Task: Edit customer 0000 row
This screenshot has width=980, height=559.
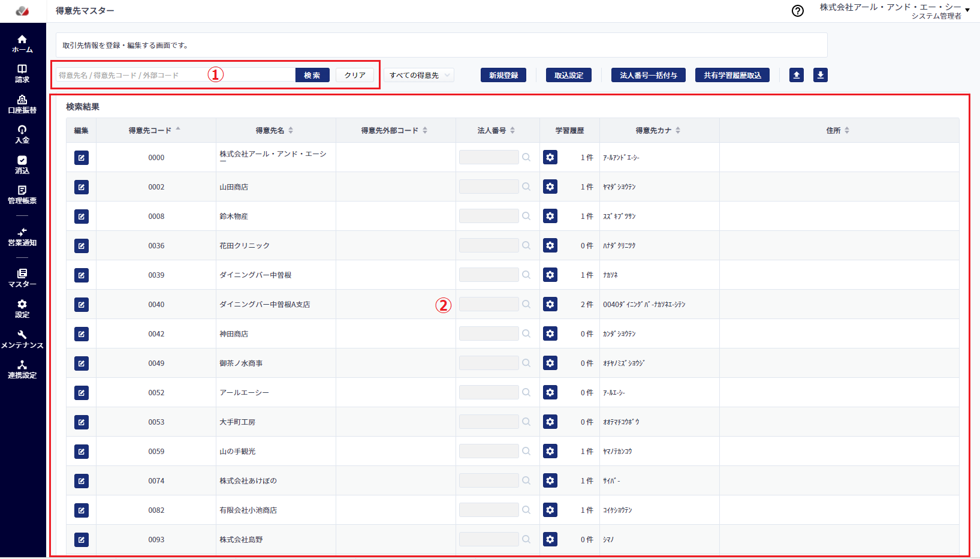Action: (x=82, y=158)
